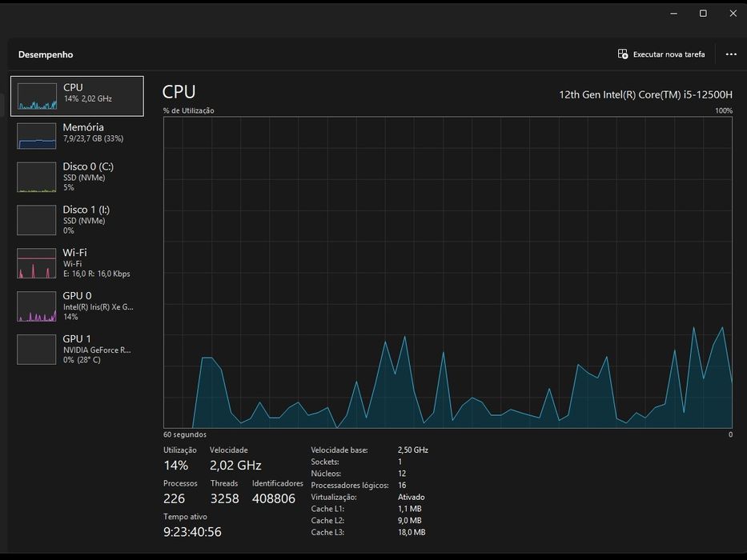Click the Virtualização Ativado entry
Screen dimensions: 747x560
coord(412,497)
